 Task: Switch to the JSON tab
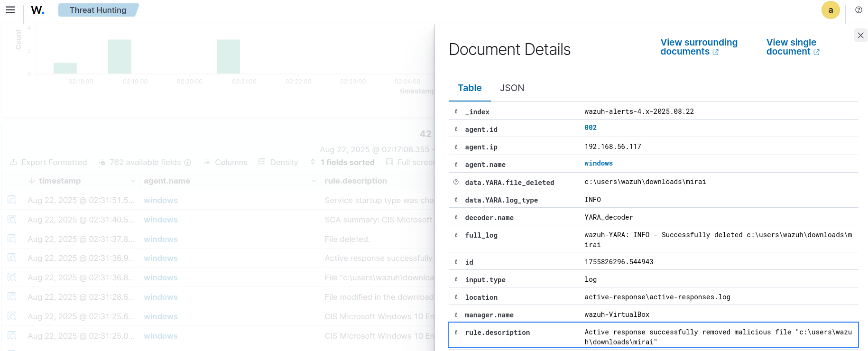pyautogui.click(x=512, y=88)
